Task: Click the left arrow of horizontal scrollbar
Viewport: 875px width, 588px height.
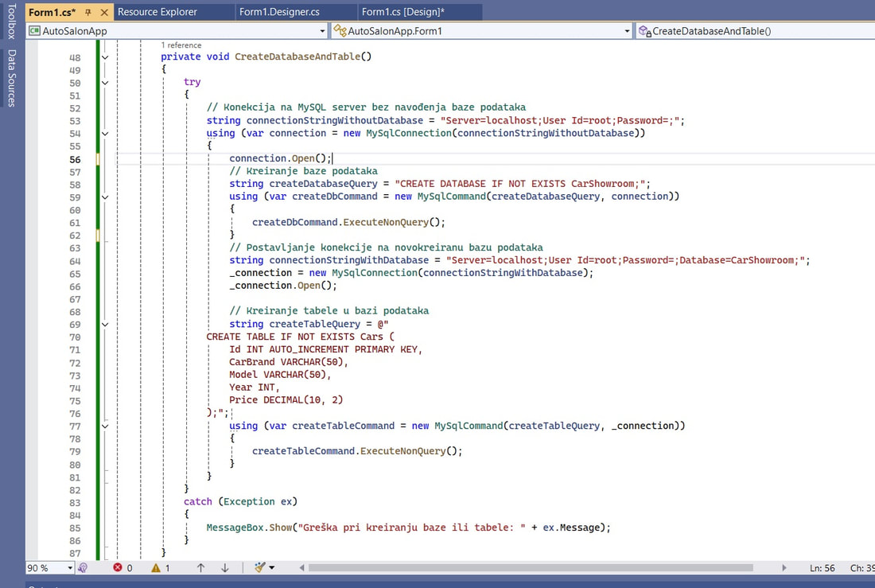Action: coord(302,568)
